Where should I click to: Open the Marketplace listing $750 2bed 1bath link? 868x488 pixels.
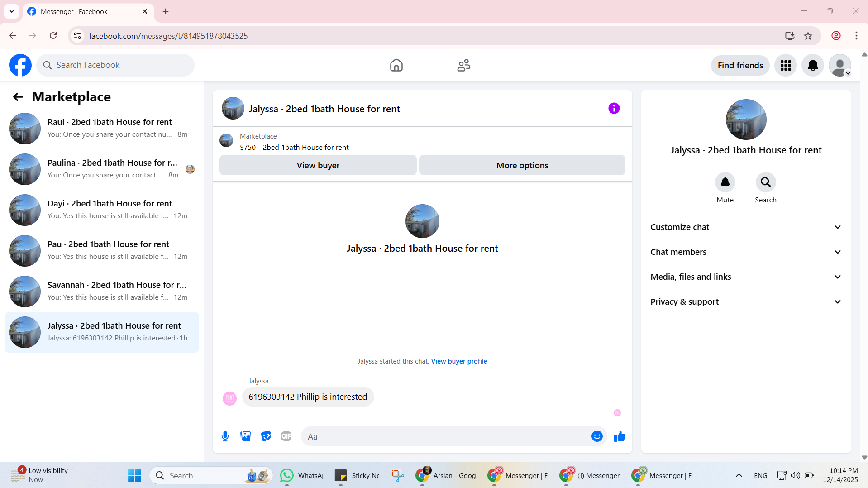294,148
